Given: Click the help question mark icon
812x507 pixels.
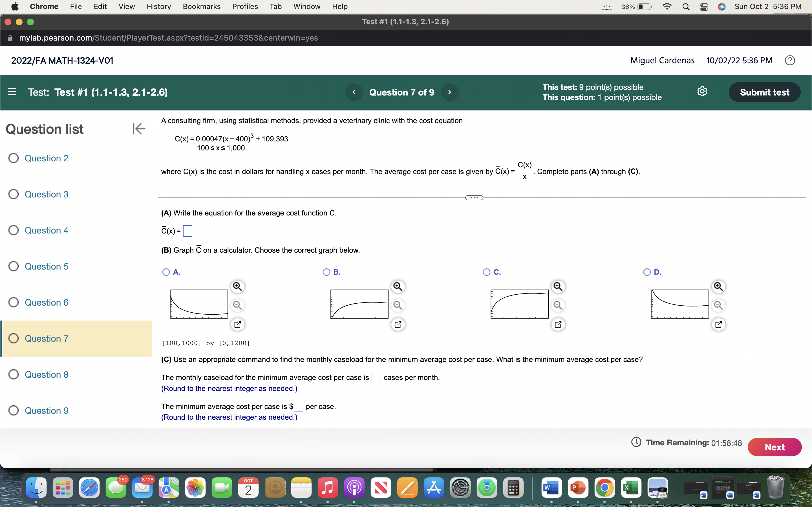Looking at the screenshot, I should pos(790,60).
